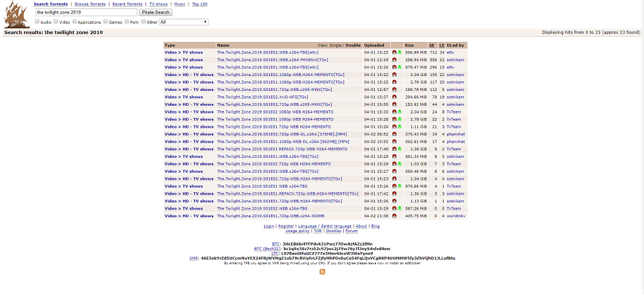Go to the Top 100 menu link
644x294 pixels.
[199, 4]
